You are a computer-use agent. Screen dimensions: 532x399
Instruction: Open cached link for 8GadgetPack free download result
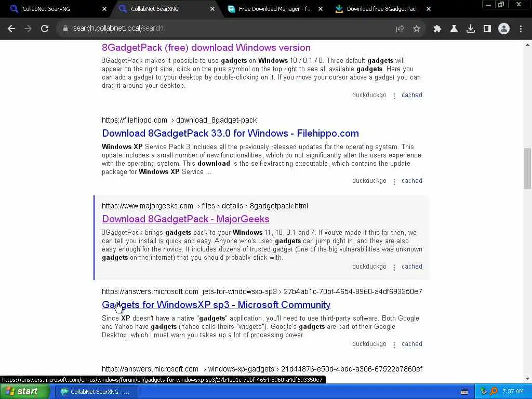tap(412, 95)
